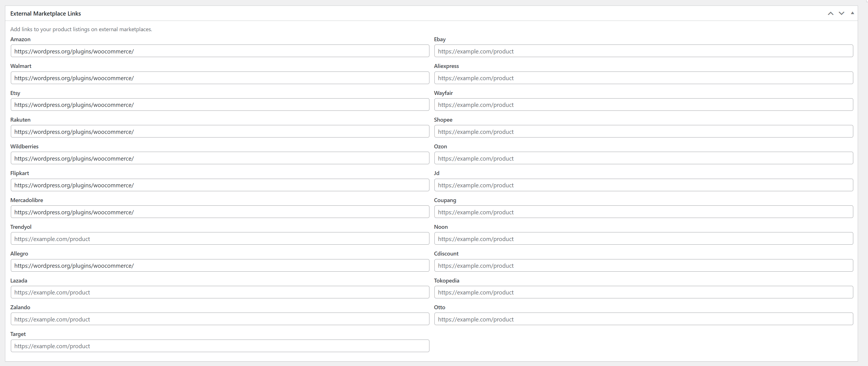Click the Wayfair URL field
868x366 pixels.
pyautogui.click(x=644, y=105)
